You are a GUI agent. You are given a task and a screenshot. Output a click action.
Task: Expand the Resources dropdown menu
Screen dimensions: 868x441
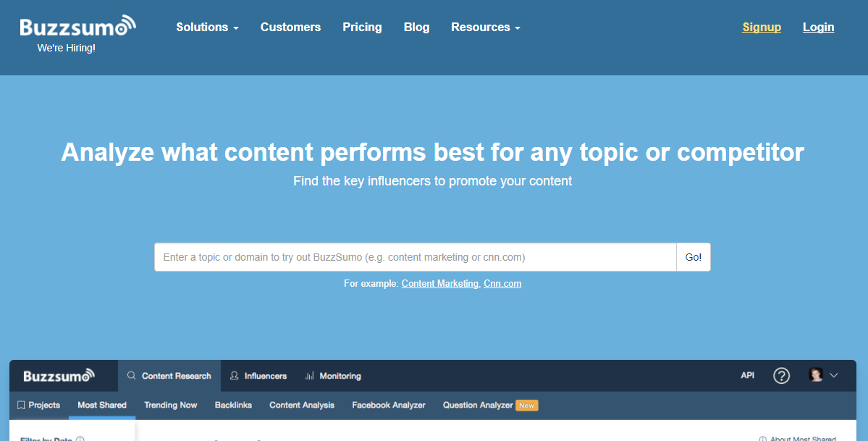[486, 27]
